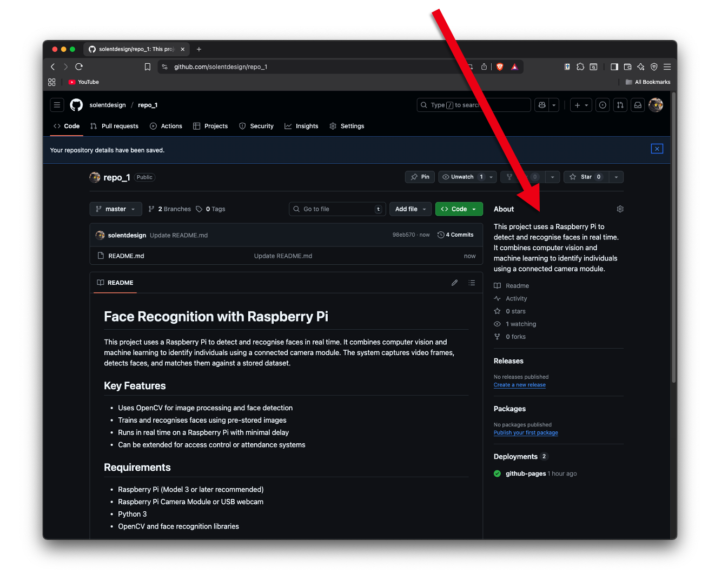Open the Add file dropdown
This screenshot has width=728, height=574.
click(411, 209)
